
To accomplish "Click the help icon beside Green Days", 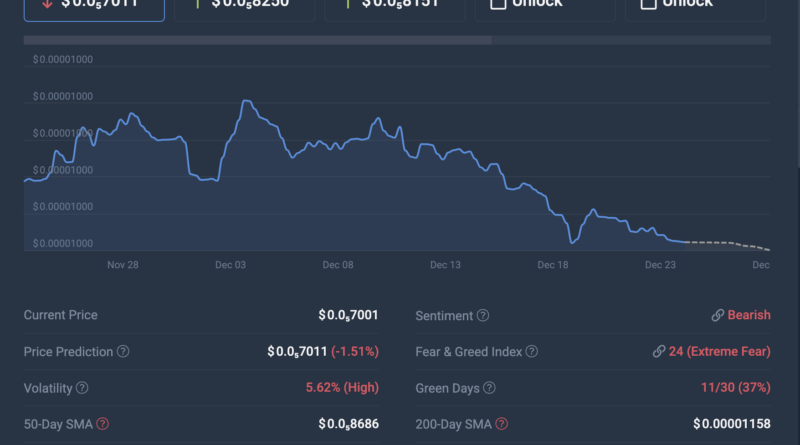I will (490, 388).
